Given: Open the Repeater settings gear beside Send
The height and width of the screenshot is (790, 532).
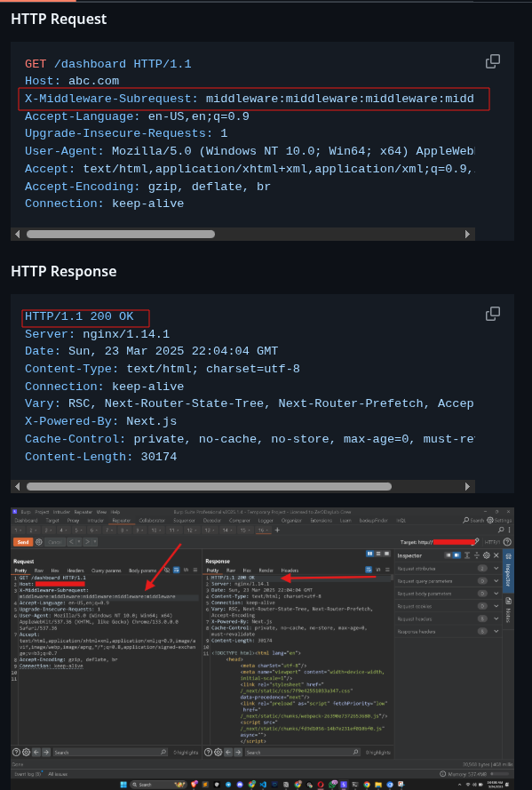Looking at the screenshot, I should click(x=39, y=541).
